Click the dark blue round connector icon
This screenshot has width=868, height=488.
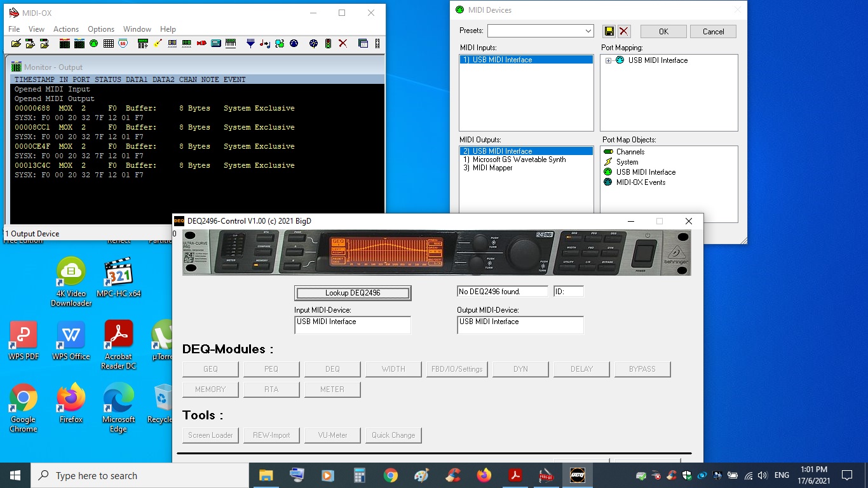(x=294, y=44)
